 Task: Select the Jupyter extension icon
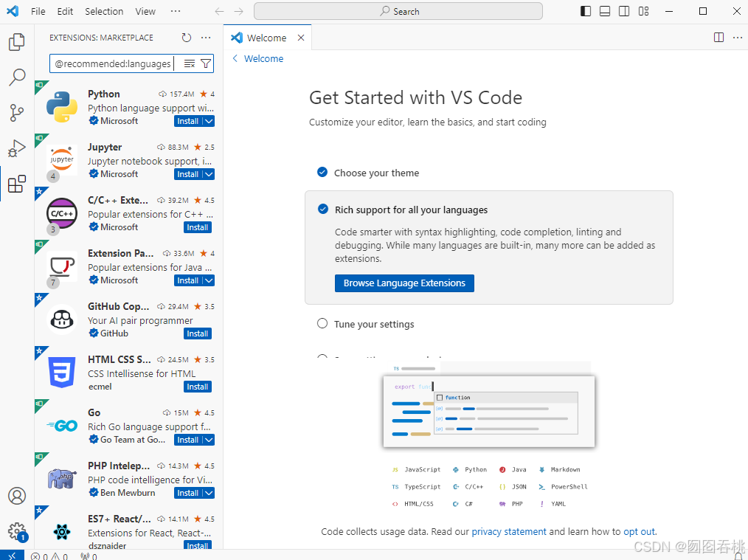(x=62, y=160)
